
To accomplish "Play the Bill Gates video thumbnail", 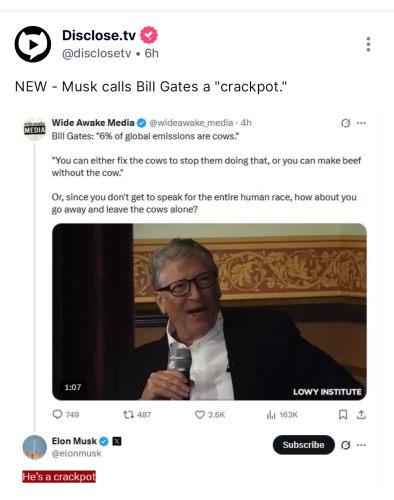I will 209,312.
